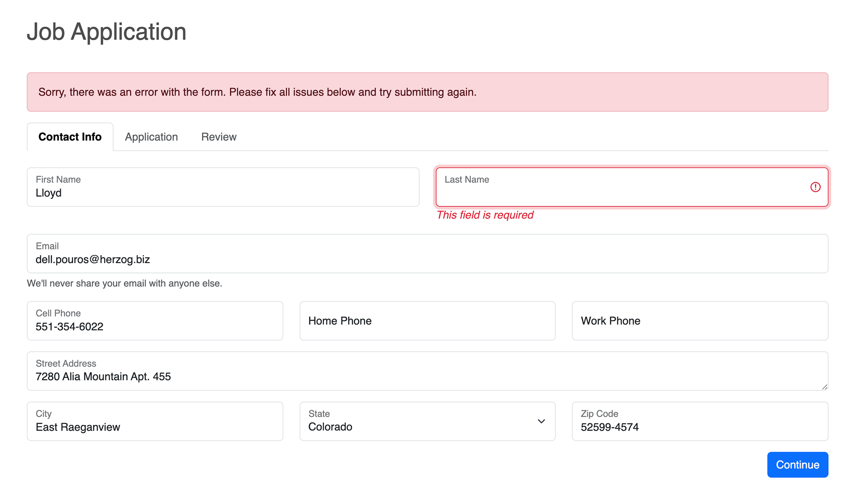Click the error icon in Last Name field
This screenshot has height=504, width=856.
click(x=815, y=187)
